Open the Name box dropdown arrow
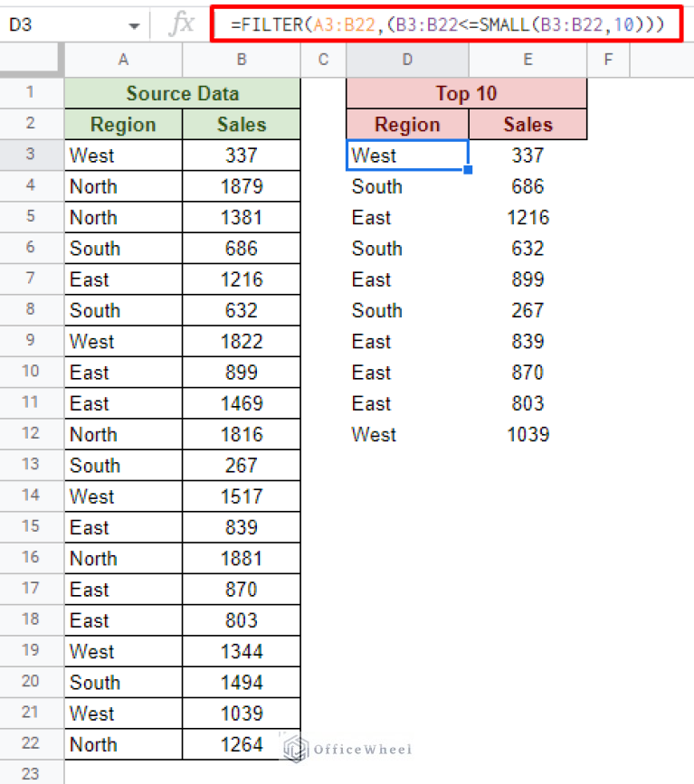 click(134, 25)
